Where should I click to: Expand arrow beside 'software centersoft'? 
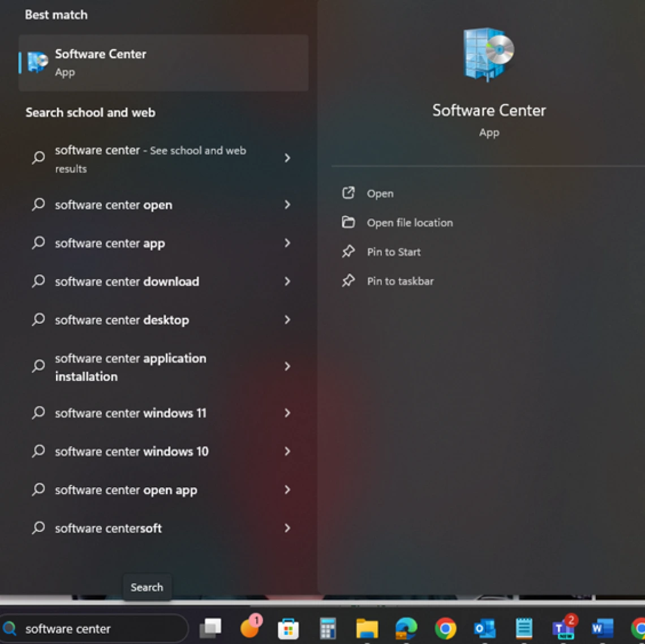point(287,528)
